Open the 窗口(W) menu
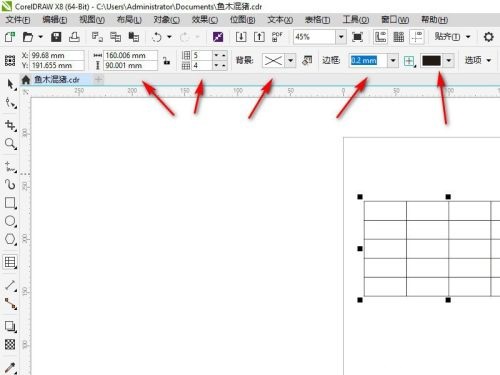The width and height of the screenshot is (500, 375). click(x=395, y=20)
